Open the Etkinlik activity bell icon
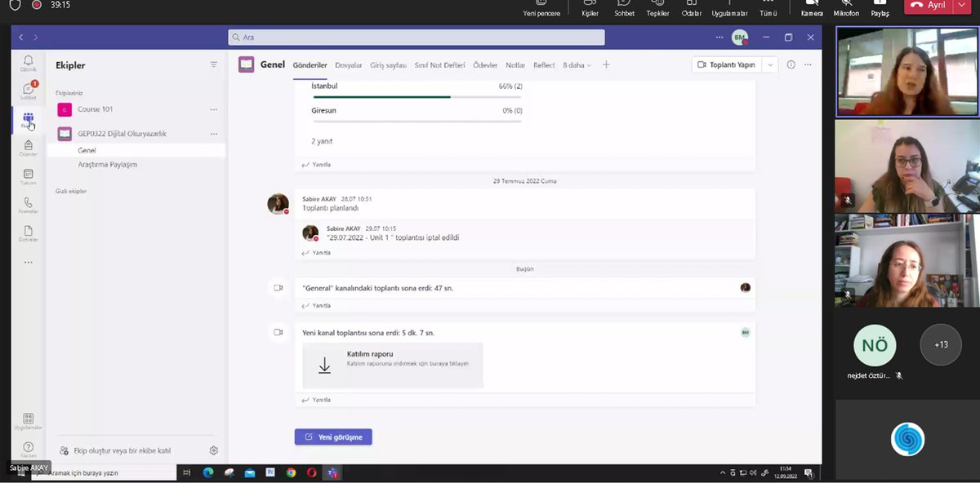Image resolution: width=980 pixels, height=483 pixels. point(29,63)
